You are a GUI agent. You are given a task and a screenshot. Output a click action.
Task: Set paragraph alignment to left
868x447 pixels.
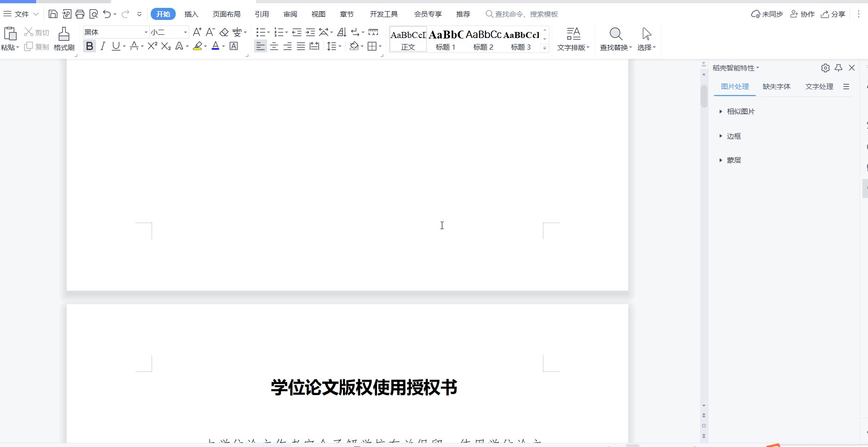pyautogui.click(x=261, y=46)
